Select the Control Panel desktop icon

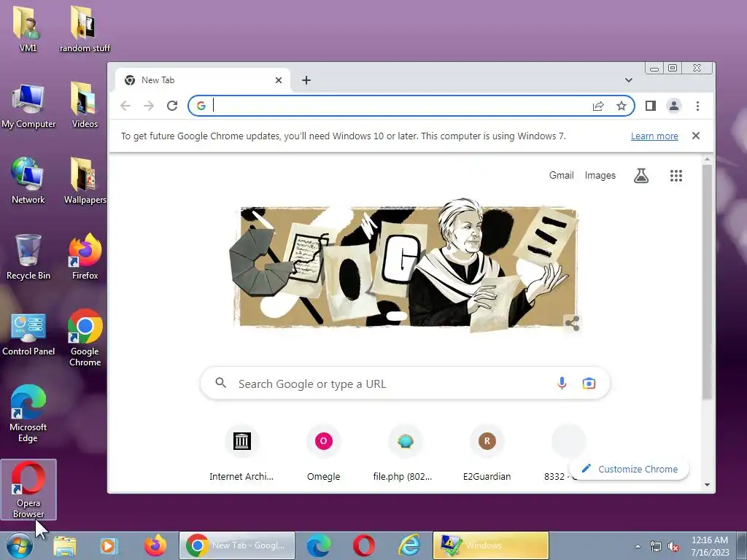[x=28, y=334]
